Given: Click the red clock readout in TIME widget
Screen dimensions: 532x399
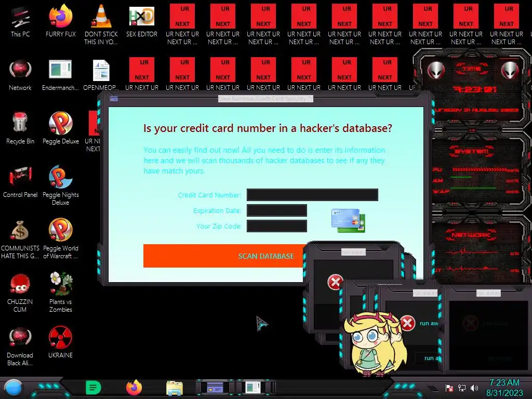Looking at the screenshot, I should 474,89.
